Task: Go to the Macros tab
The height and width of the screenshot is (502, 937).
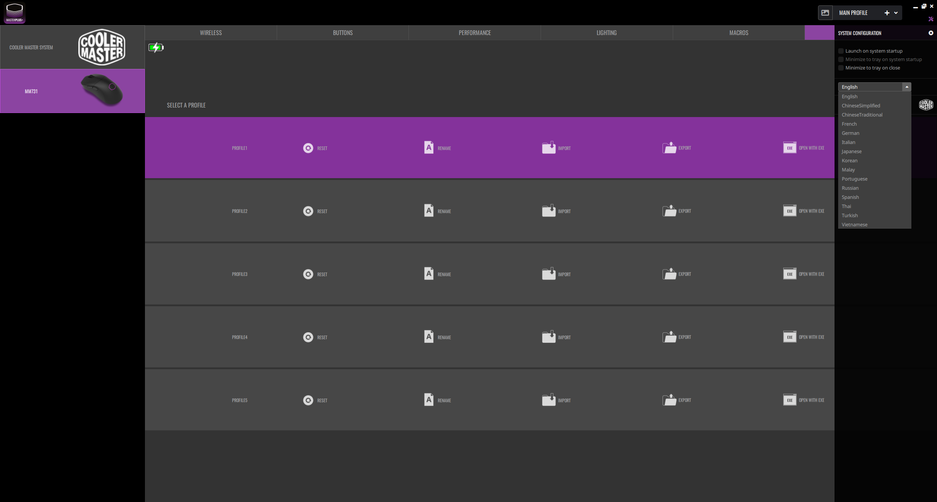Action: (x=739, y=32)
